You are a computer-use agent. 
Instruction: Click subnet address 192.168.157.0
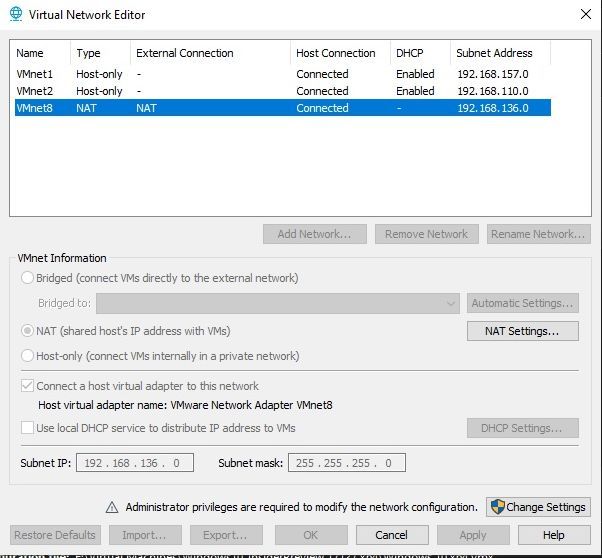pos(493,74)
